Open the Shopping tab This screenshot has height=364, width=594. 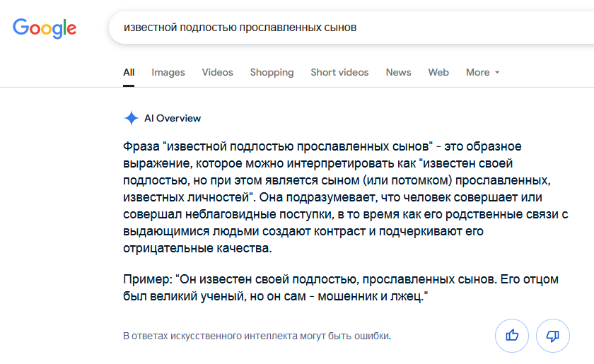272,72
